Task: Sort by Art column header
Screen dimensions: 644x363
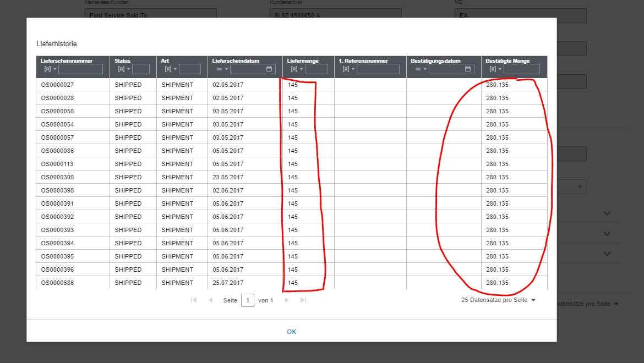Action: click(x=165, y=61)
